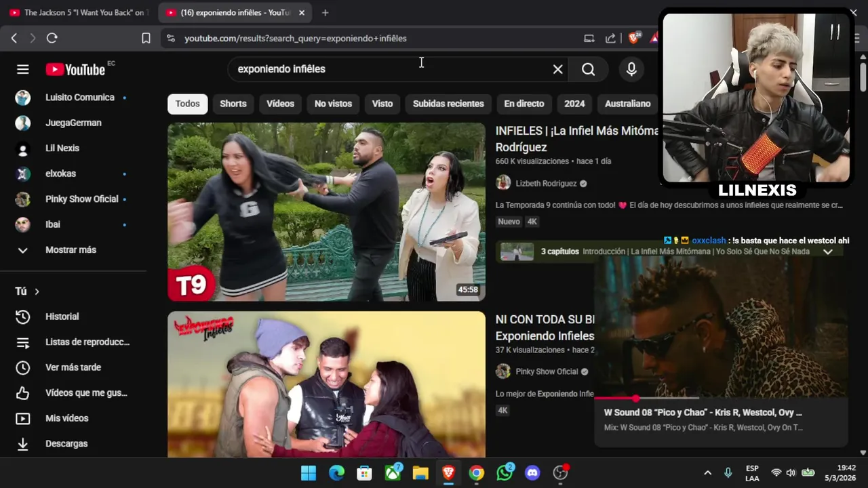Select the Shorts filter chip

[233, 104]
